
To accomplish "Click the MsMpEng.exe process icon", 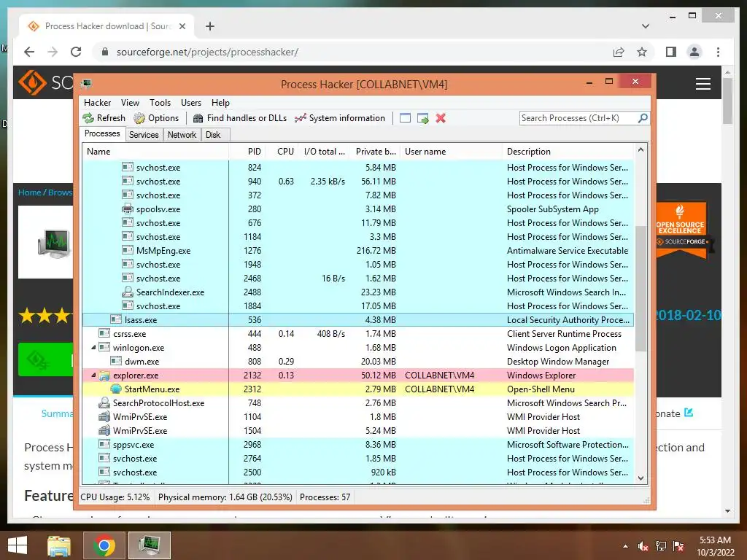I will 127,251.
